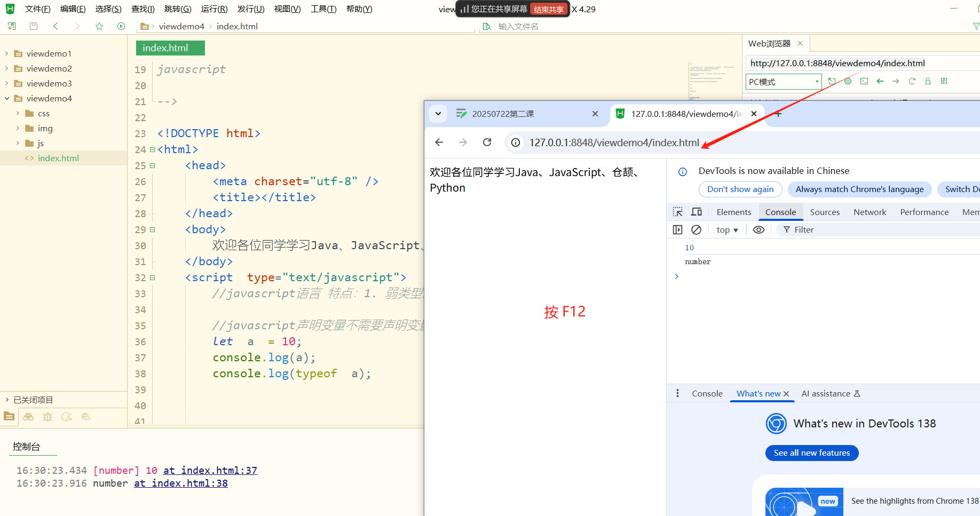Open Chrome tab search dropdown arrow

(x=438, y=114)
